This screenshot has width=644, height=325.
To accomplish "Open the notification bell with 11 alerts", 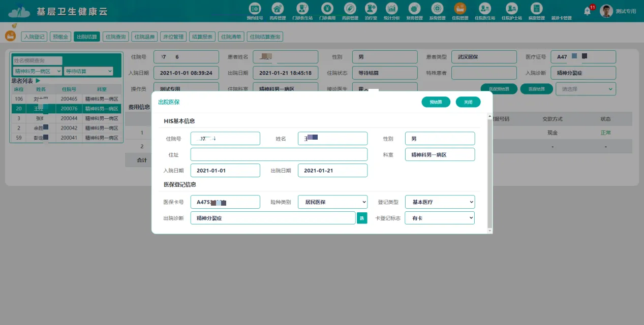I will coord(587,11).
